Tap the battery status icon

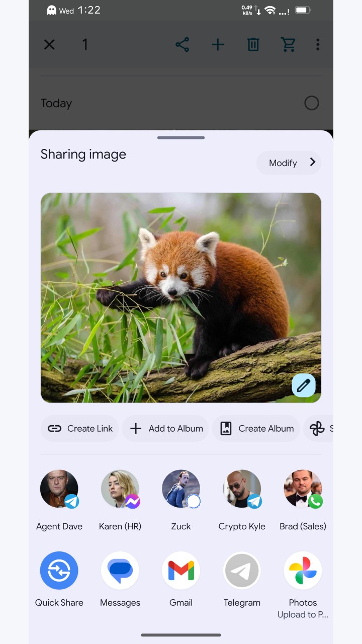(x=302, y=10)
